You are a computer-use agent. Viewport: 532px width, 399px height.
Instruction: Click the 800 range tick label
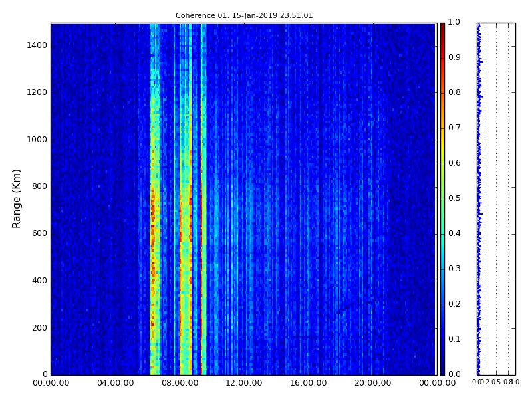click(x=39, y=186)
